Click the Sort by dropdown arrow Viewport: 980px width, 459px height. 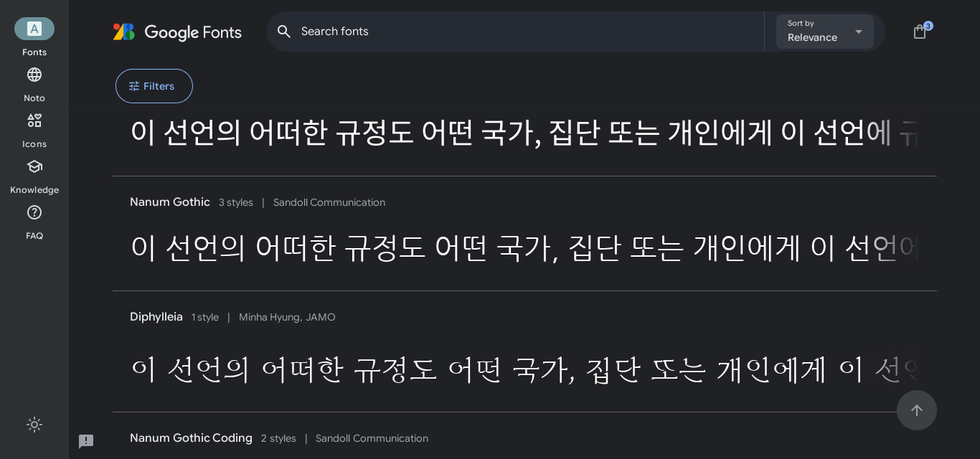pyautogui.click(x=858, y=32)
